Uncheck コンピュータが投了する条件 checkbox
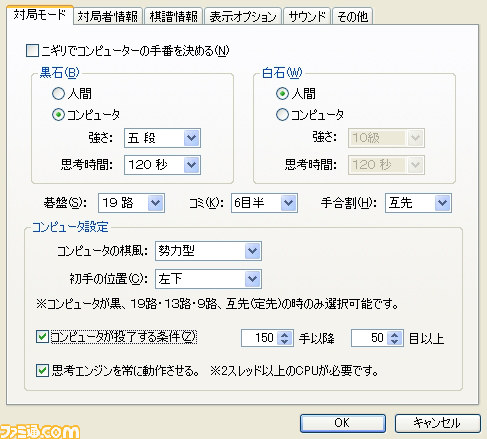This screenshot has height=439, width=487. 42,337
